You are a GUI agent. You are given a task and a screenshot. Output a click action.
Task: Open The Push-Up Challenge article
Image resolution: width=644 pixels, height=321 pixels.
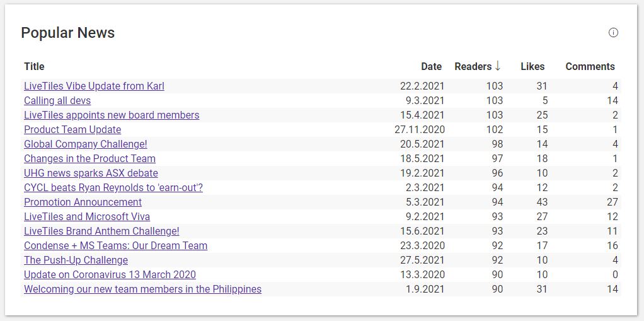pos(76,260)
